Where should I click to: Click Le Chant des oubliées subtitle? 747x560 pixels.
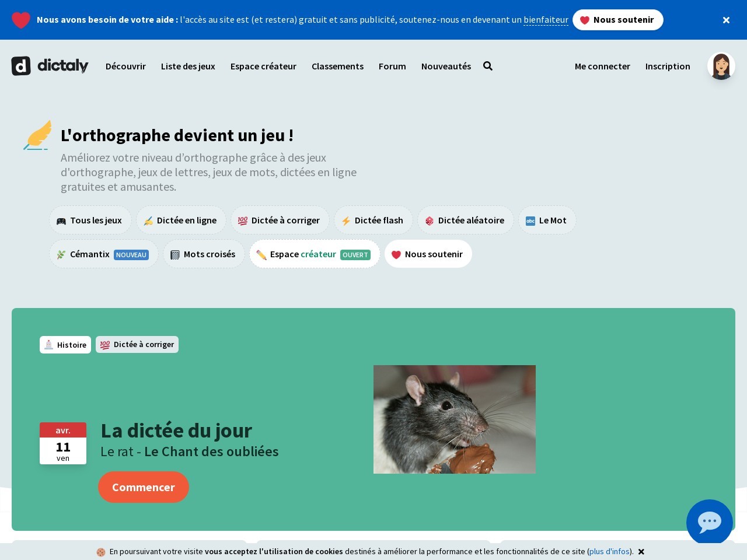click(211, 452)
